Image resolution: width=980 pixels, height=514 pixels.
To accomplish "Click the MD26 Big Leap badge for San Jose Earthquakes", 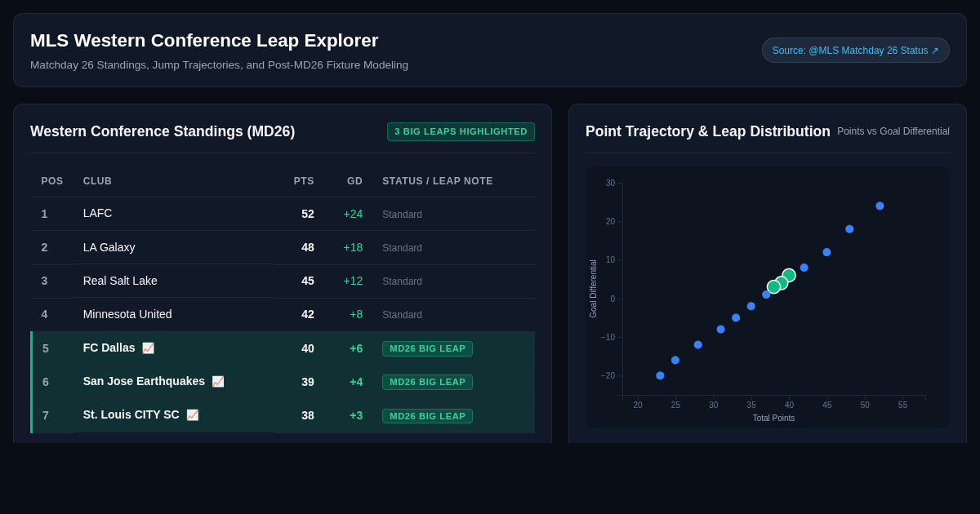I will coord(427,382).
